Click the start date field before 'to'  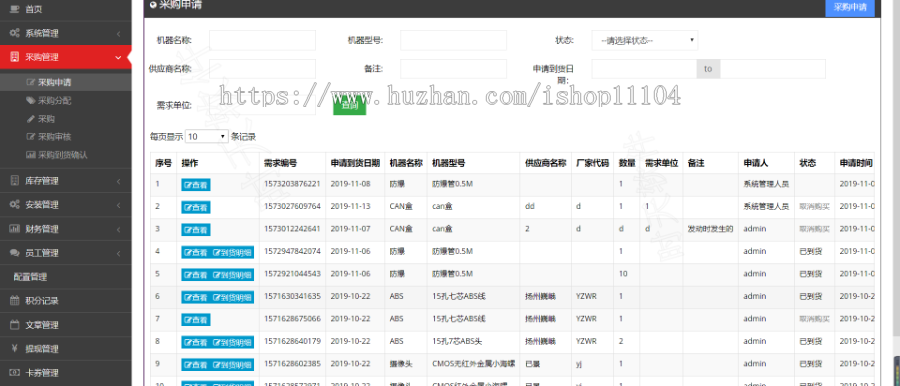[x=645, y=69]
